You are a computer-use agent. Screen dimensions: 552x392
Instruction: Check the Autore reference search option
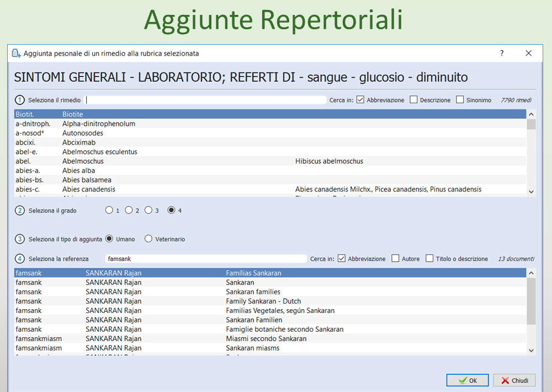pos(395,258)
